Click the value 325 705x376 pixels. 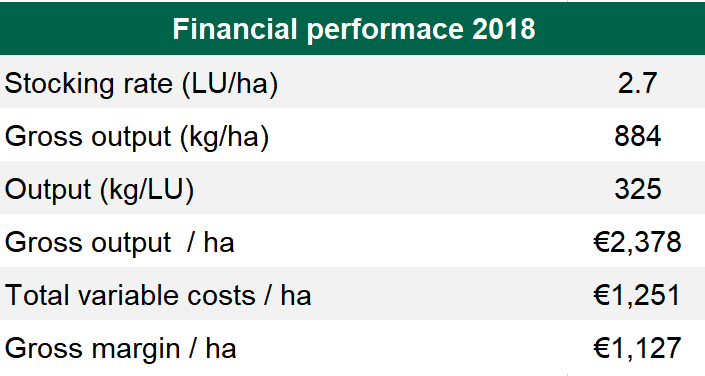click(638, 189)
